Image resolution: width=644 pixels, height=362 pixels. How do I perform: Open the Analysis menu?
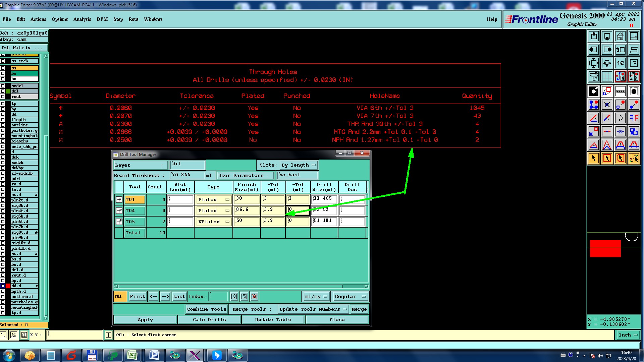82,19
